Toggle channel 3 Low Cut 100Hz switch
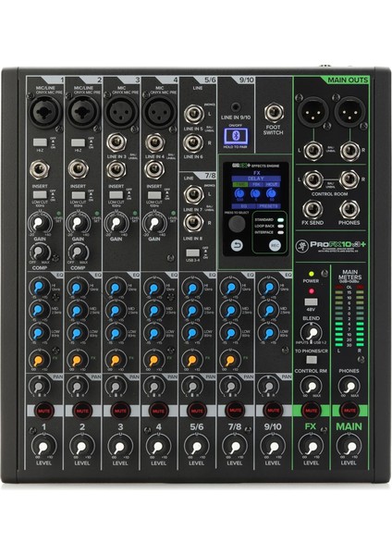This screenshot has width=392, height=555. [116, 194]
